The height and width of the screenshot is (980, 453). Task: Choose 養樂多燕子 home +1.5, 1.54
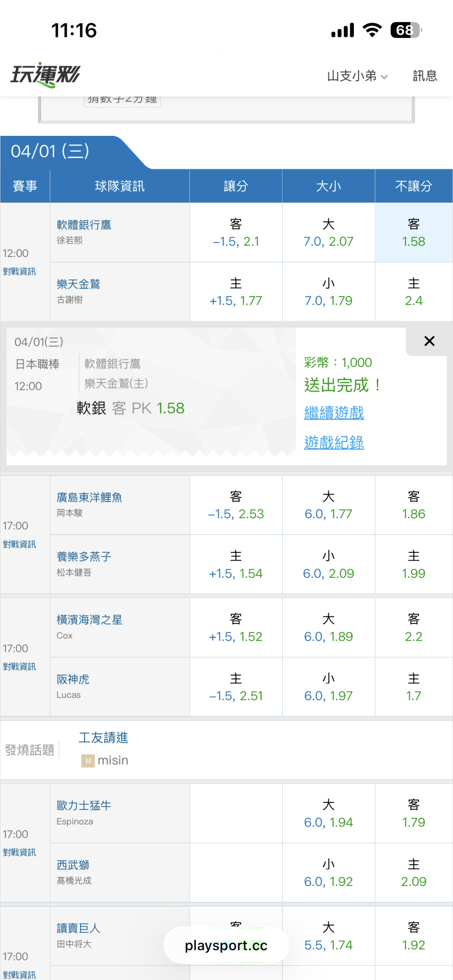[236, 564]
